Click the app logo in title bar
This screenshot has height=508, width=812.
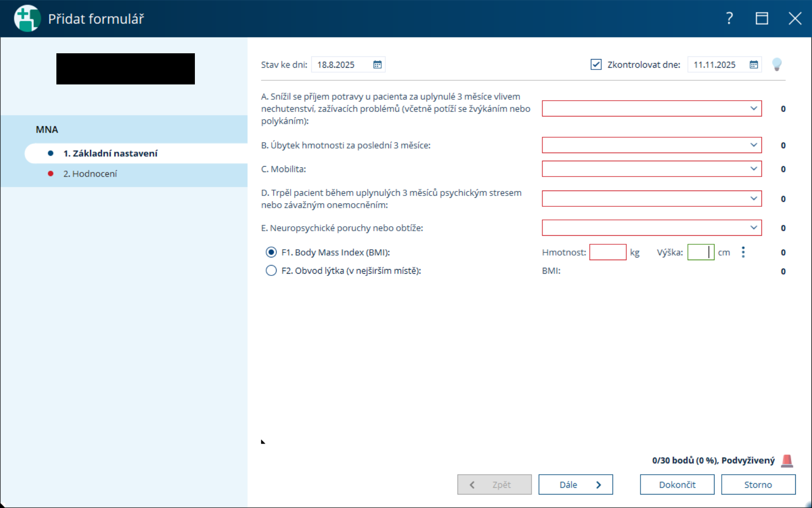[27, 19]
